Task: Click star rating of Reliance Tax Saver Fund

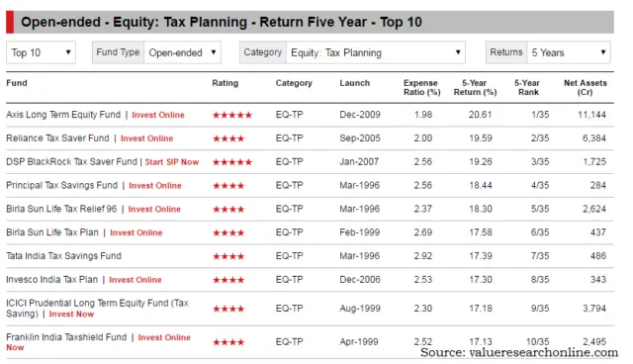Action: [228, 138]
